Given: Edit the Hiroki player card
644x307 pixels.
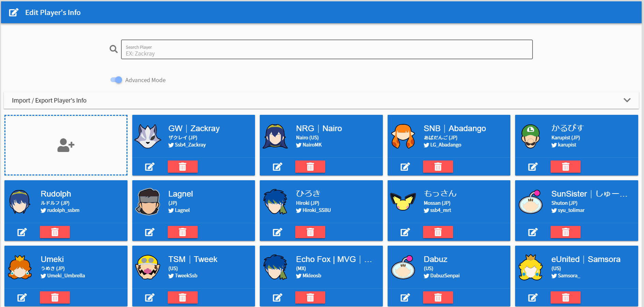Looking at the screenshot, I should pyautogui.click(x=278, y=232).
